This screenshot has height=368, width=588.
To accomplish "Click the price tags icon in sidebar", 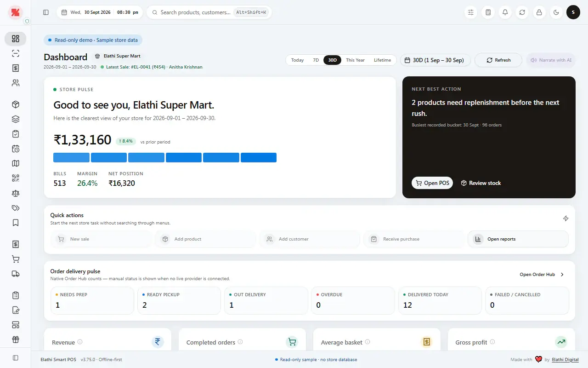I will click(16, 208).
